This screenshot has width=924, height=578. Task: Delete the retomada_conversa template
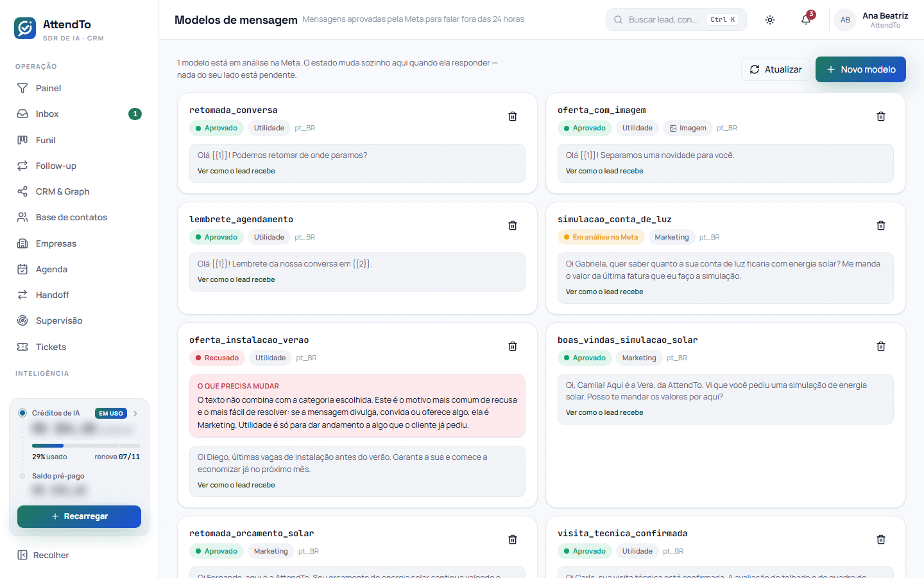(x=513, y=116)
